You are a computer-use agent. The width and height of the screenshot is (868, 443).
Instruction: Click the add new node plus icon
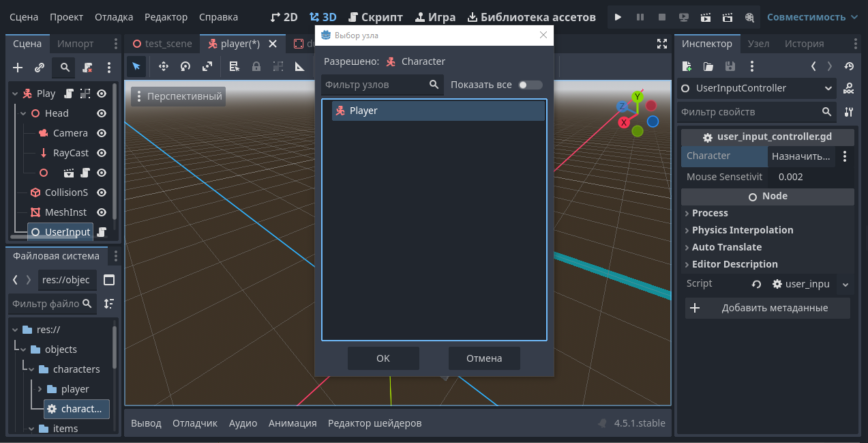pyautogui.click(x=18, y=68)
